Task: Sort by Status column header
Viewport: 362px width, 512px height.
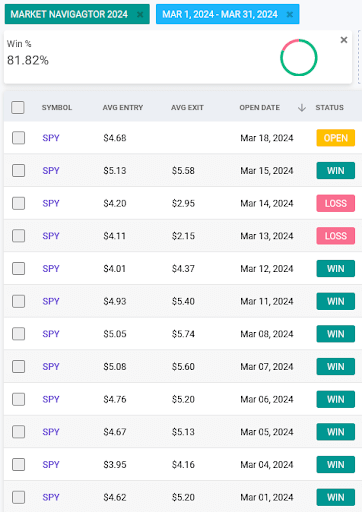Action: [x=329, y=108]
